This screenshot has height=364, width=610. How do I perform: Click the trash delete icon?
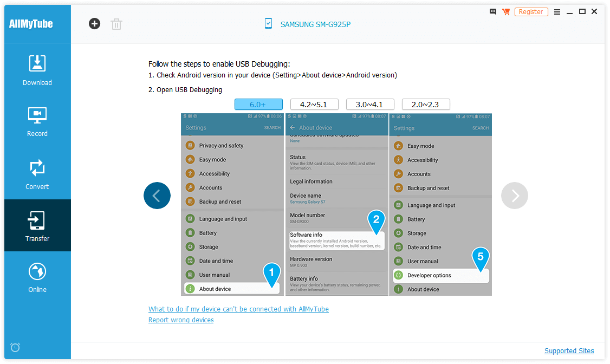pyautogui.click(x=116, y=24)
